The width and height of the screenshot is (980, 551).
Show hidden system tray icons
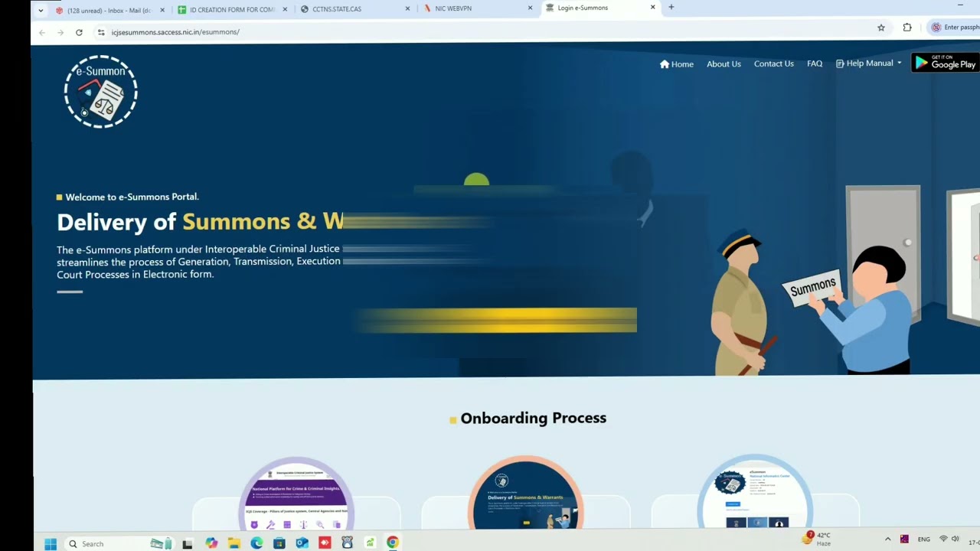click(x=887, y=539)
